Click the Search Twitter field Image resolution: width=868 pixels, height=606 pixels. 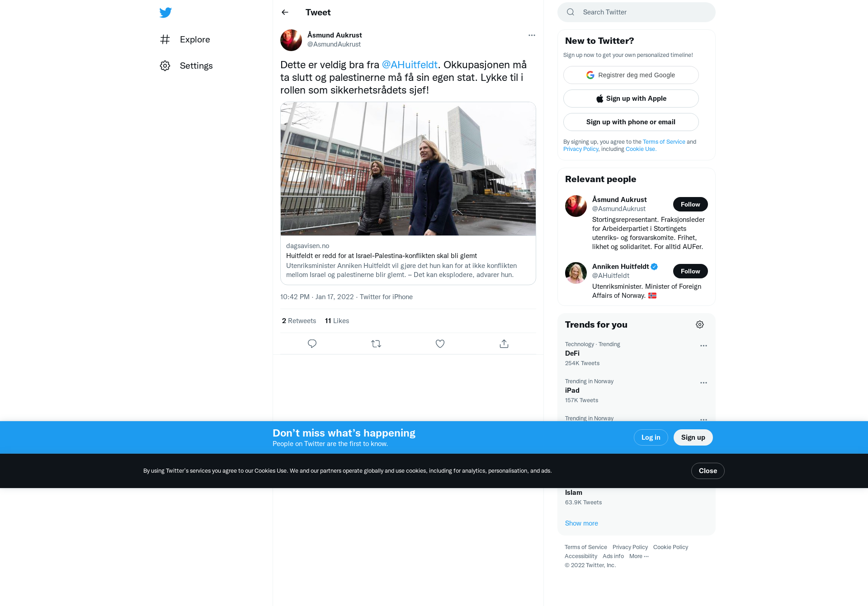click(x=637, y=12)
